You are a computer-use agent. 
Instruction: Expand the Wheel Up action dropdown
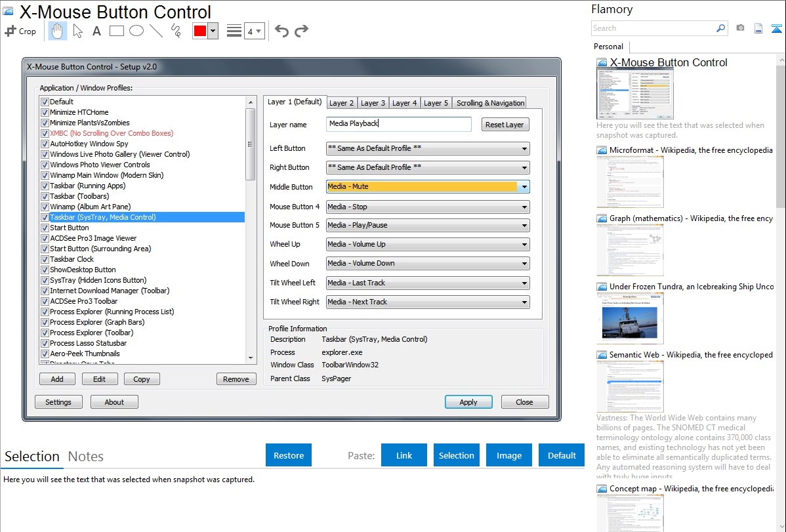(524, 245)
